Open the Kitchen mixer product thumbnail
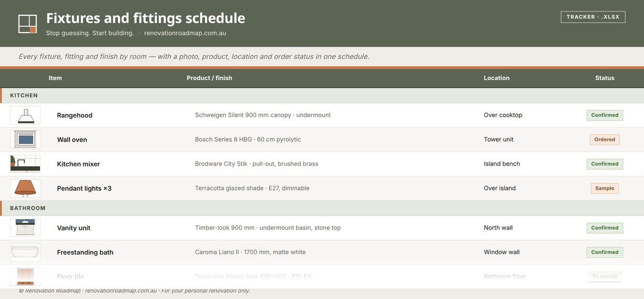The image size is (644, 299). click(x=25, y=164)
